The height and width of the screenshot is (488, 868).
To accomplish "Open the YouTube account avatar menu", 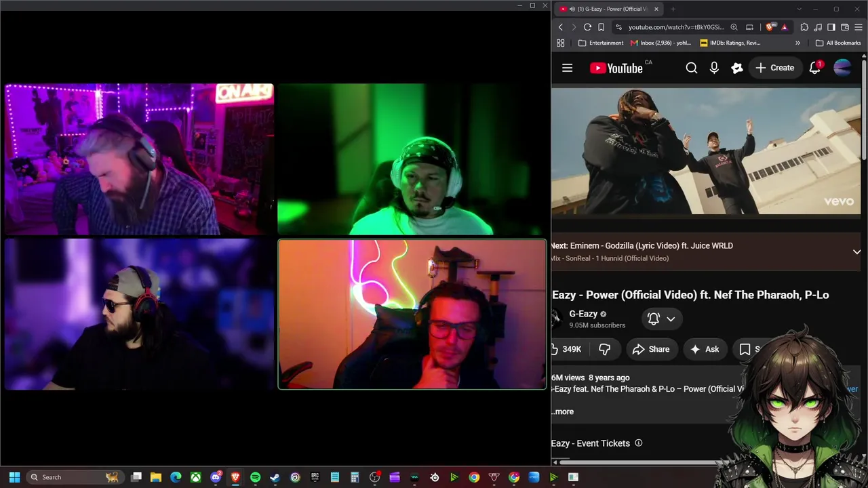I will pyautogui.click(x=842, y=68).
